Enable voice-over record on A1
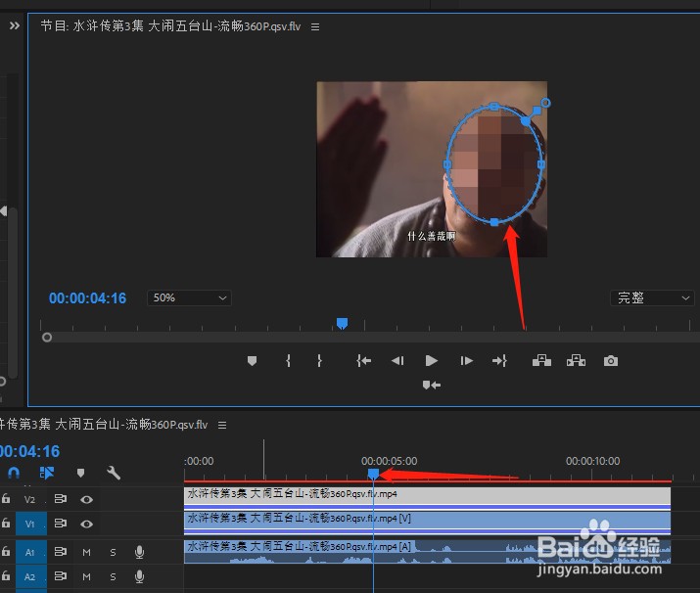The height and width of the screenshot is (593, 700). pyautogui.click(x=139, y=553)
